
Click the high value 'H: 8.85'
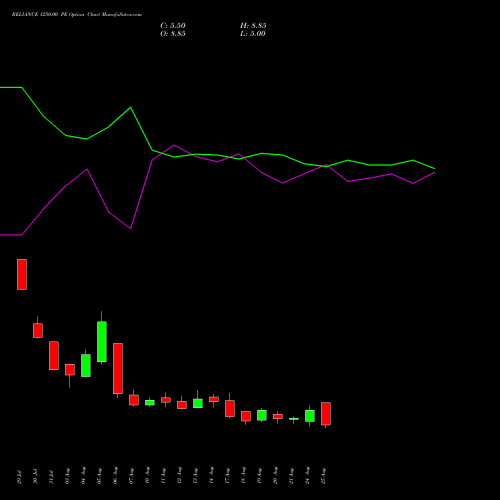(253, 26)
